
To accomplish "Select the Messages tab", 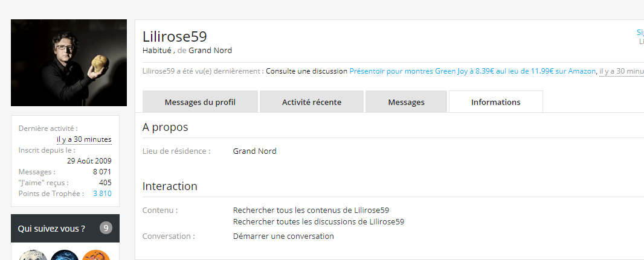I will (x=406, y=102).
